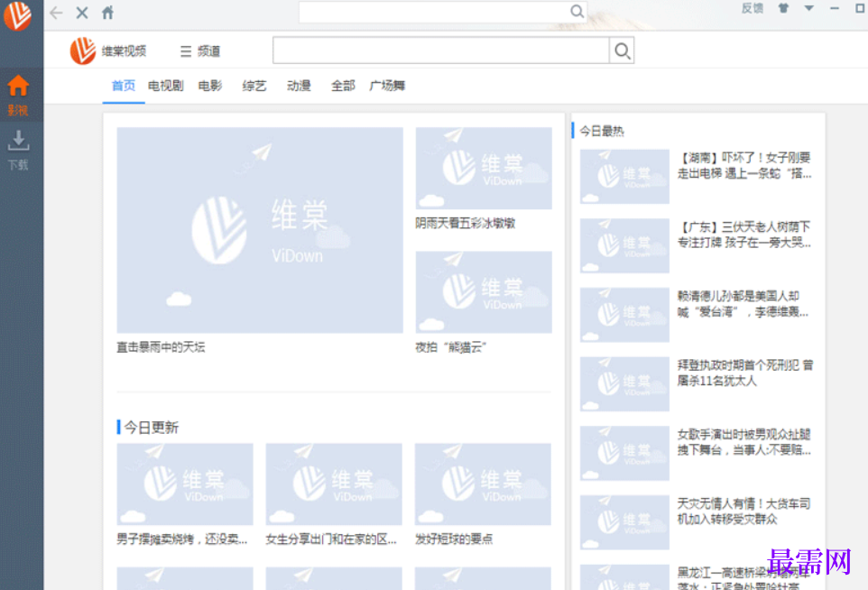Open the 天灾无情人有情 item thumbnail
This screenshot has height=590, width=868.
624,522
